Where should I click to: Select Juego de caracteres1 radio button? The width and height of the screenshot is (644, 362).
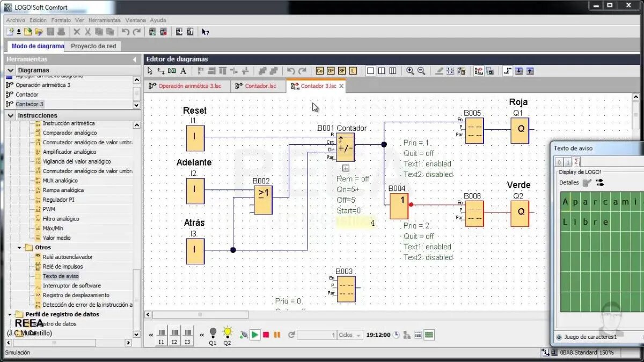(x=559, y=337)
